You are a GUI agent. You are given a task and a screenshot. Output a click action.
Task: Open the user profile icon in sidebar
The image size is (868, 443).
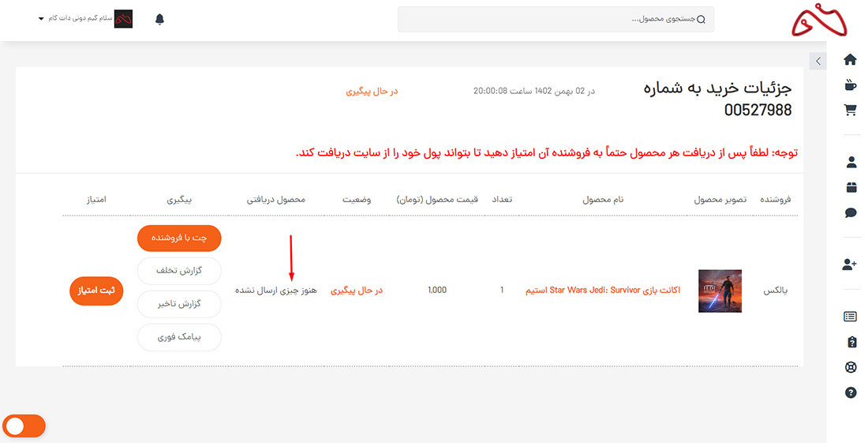click(x=851, y=162)
